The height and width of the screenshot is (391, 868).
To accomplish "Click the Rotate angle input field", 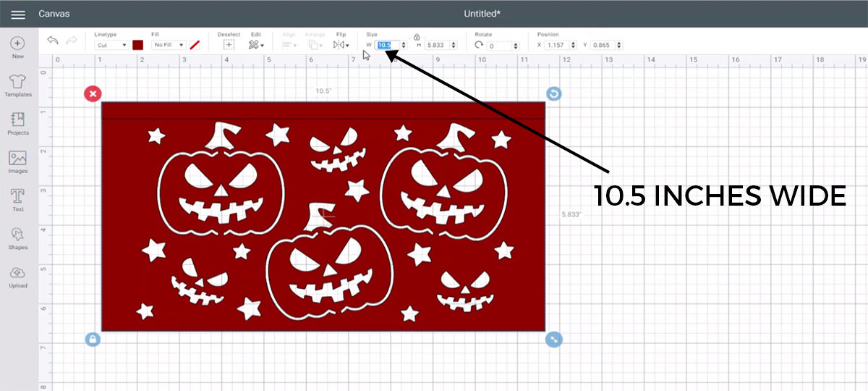I will click(x=498, y=46).
